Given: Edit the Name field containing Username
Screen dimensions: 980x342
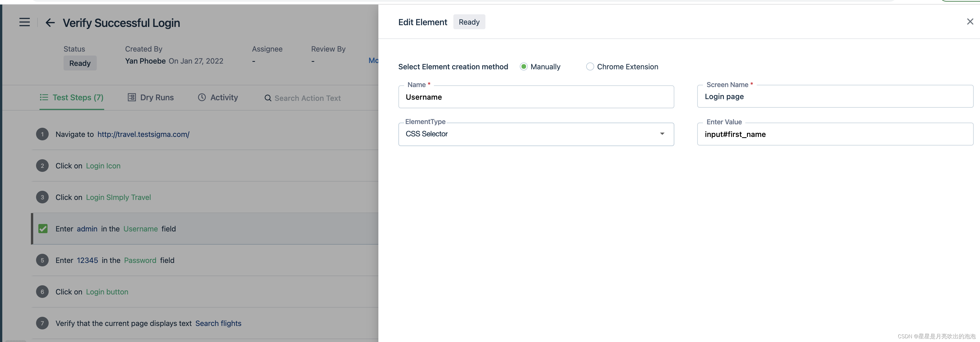Looking at the screenshot, I should (x=536, y=97).
